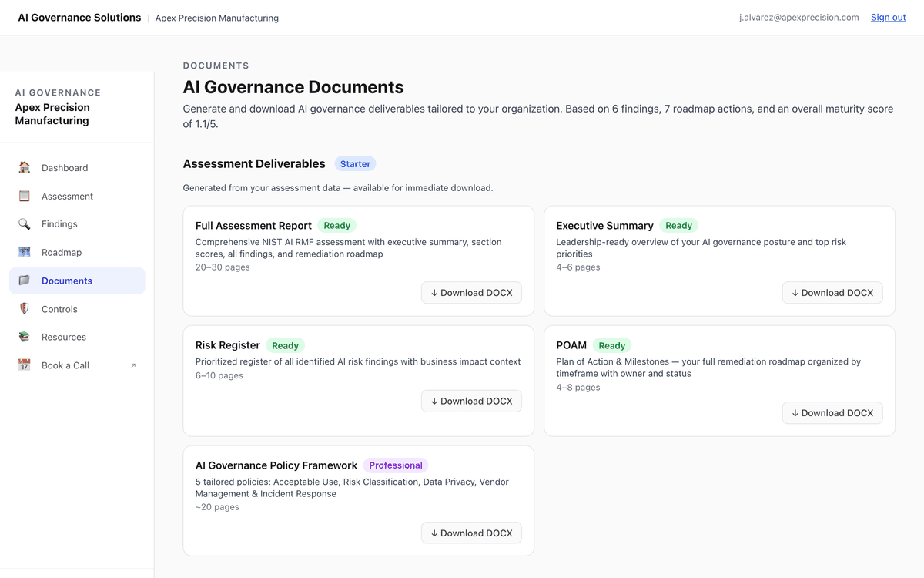924x578 pixels.
Task: Select Book a Call in the sidebar
Action: click(77, 365)
